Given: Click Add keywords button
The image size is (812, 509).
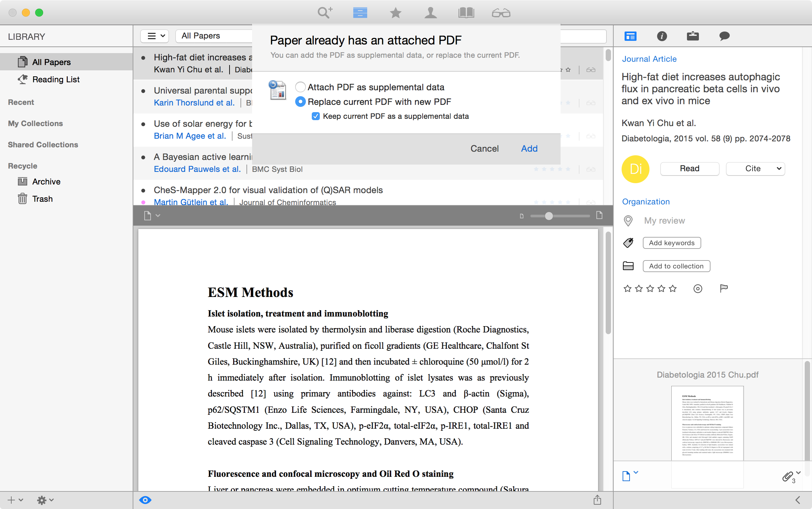Looking at the screenshot, I should [672, 243].
